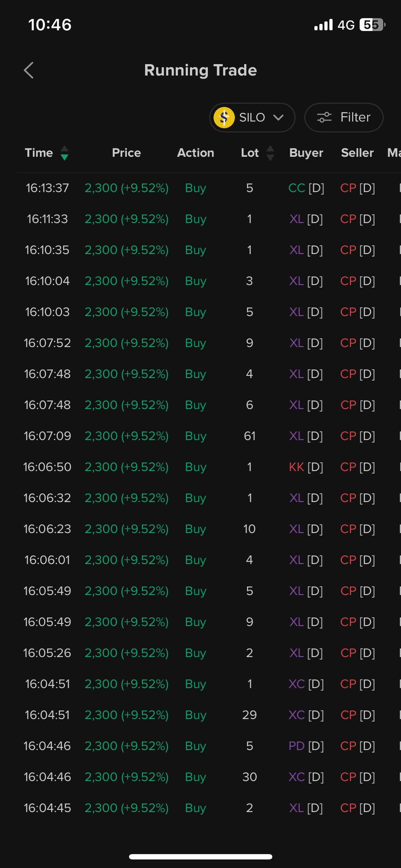Open buyer KK [D] on 16:06:50 trade
The height and width of the screenshot is (868, 401).
click(306, 467)
